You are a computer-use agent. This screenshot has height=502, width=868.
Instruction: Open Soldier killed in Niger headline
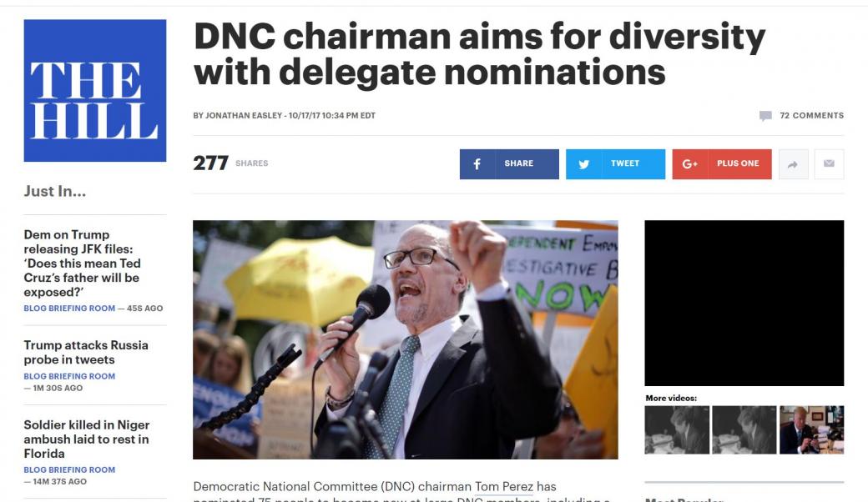[x=86, y=439]
